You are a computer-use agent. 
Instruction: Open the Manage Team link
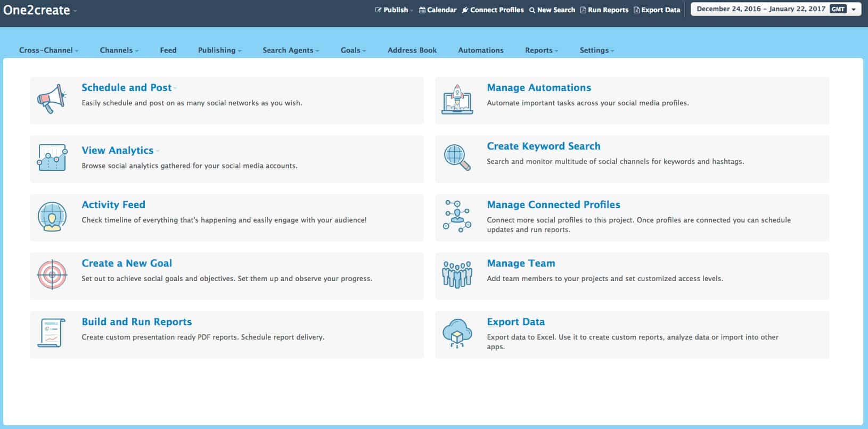521,263
